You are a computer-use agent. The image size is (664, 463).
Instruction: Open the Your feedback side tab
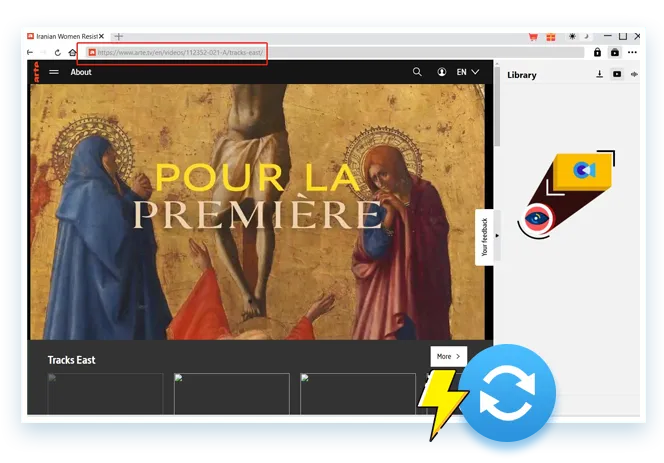(484, 237)
